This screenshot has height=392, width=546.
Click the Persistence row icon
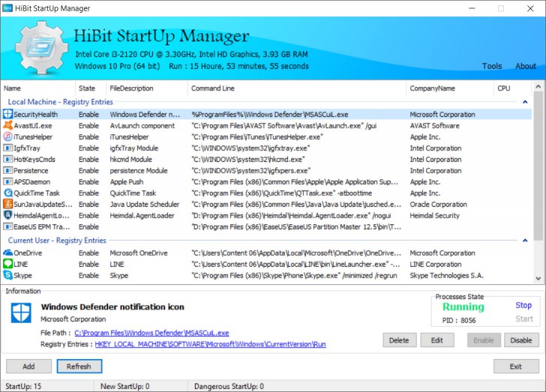tap(7, 171)
